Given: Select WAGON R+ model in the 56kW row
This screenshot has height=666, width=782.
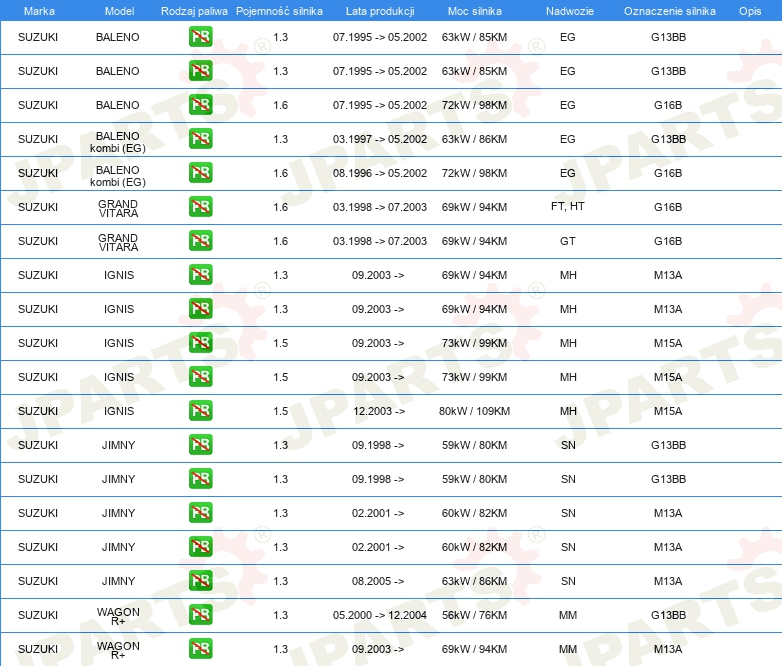Looking at the screenshot, I should tap(118, 617).
